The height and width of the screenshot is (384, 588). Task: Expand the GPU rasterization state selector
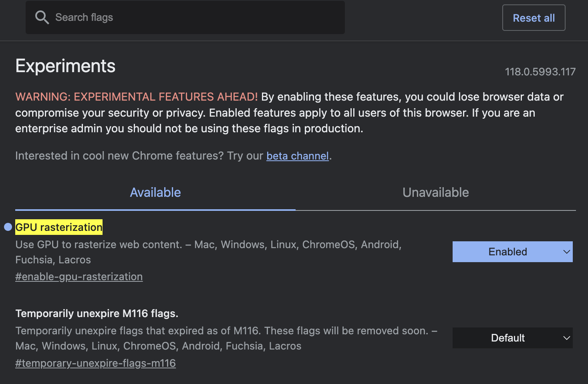click(x=512, y=252)
